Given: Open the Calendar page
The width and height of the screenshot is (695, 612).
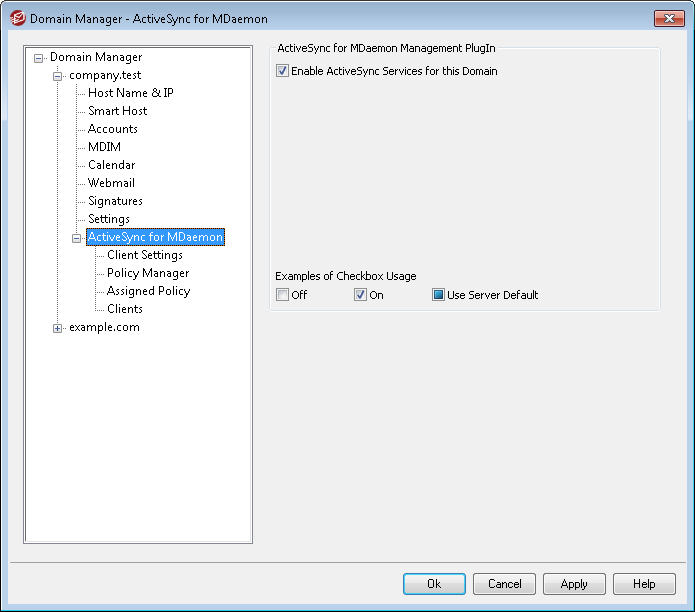Looking at the screenshot, I should click(111, 165).
